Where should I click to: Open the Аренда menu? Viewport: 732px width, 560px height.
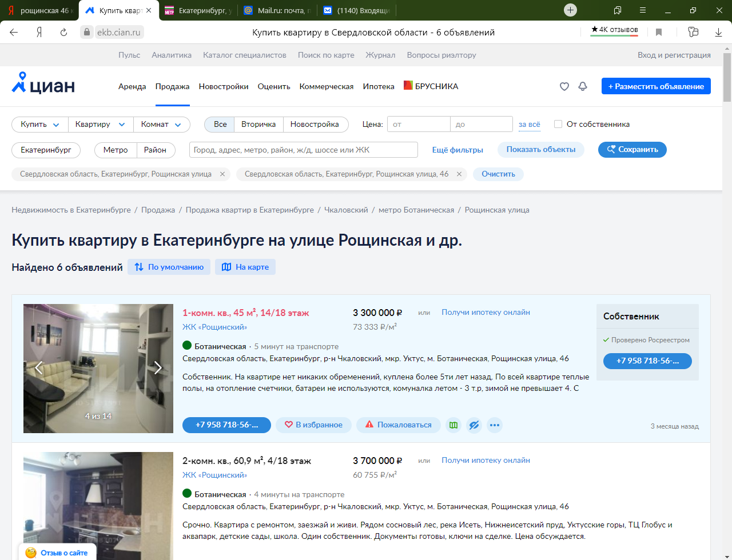pos(132,86)
